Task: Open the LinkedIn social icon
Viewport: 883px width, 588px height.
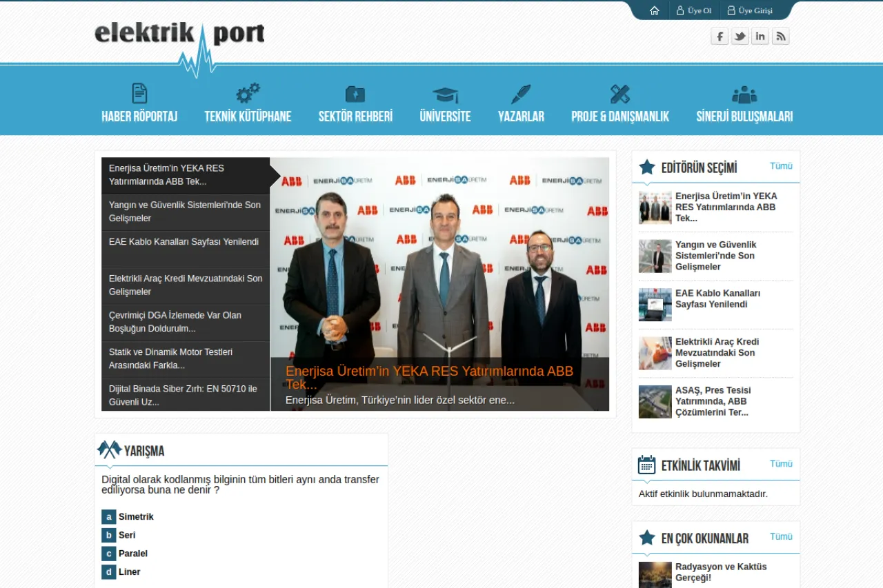Action: coord(760,37)
